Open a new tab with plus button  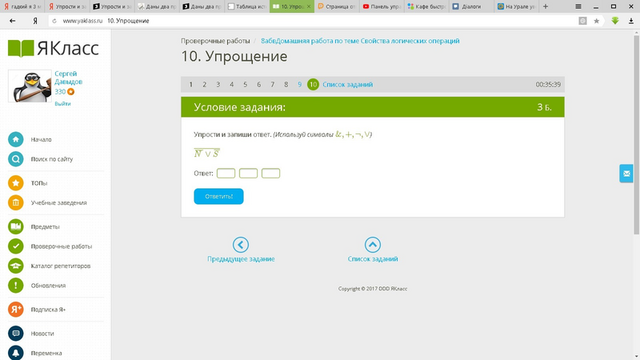coord(545,7)
